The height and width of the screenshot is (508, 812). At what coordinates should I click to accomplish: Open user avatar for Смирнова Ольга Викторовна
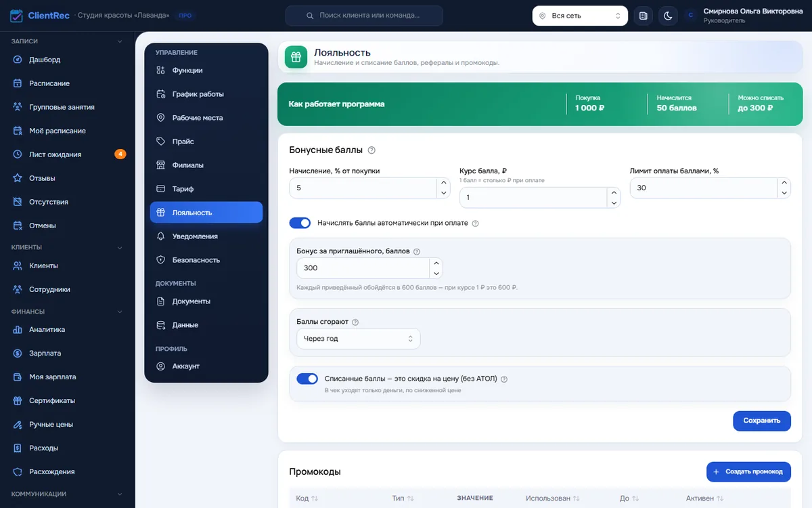click(x=690, y=16)
